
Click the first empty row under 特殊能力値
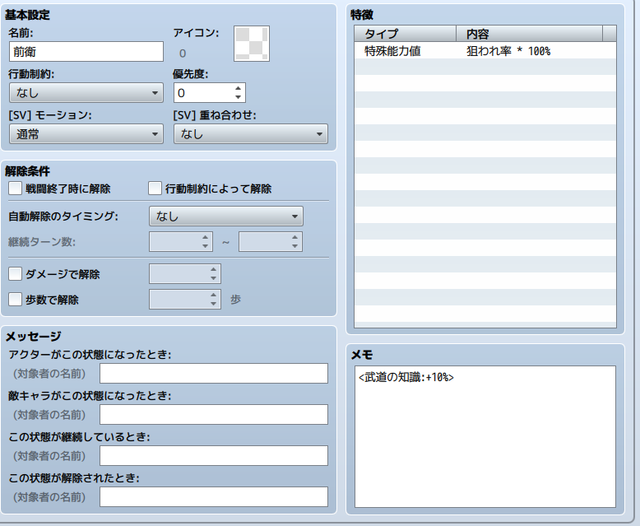point(485,67)
